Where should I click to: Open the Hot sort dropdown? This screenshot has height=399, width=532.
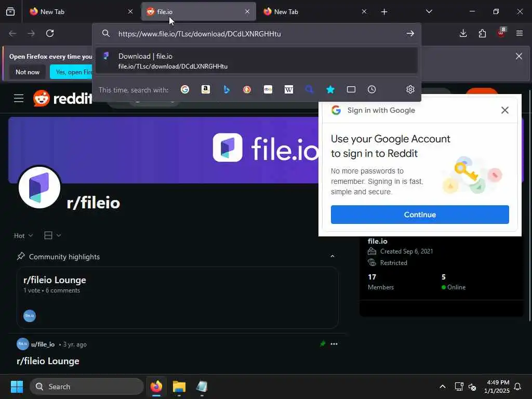pyautogui.click(x=23, y=235)
